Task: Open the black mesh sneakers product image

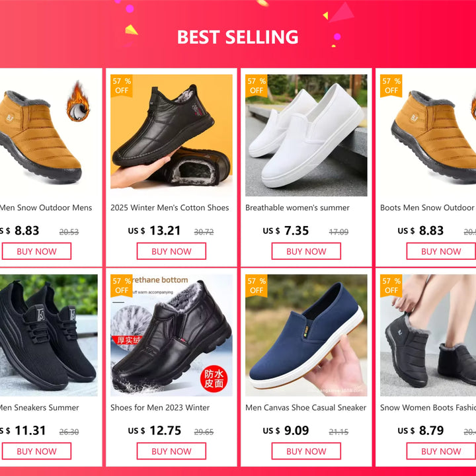Action: [48, 335]
